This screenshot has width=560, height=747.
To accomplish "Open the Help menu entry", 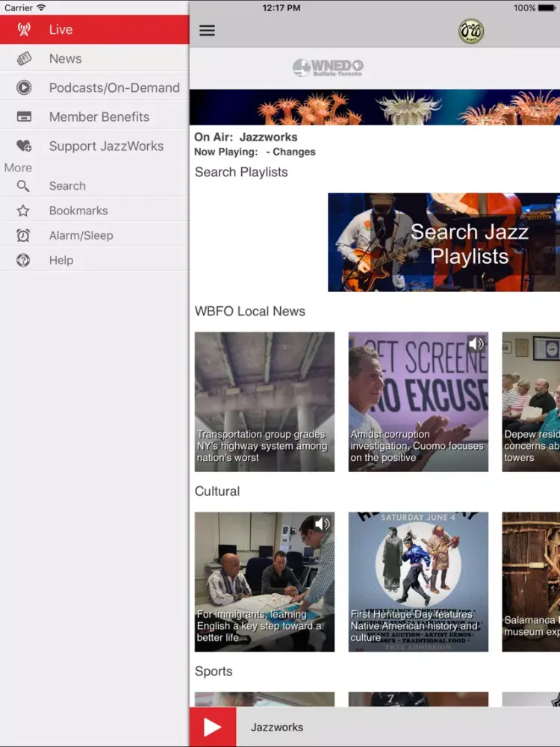I will tap(94, 260).
